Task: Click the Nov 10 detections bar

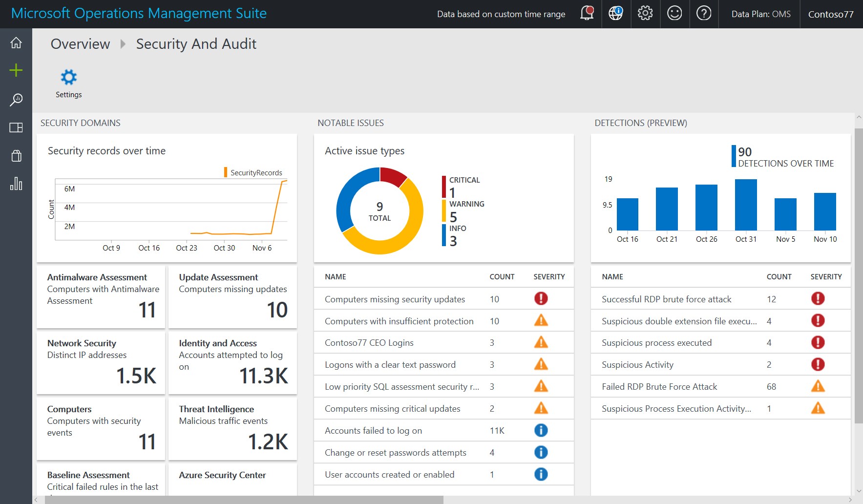Action: (x=825, y=211)
